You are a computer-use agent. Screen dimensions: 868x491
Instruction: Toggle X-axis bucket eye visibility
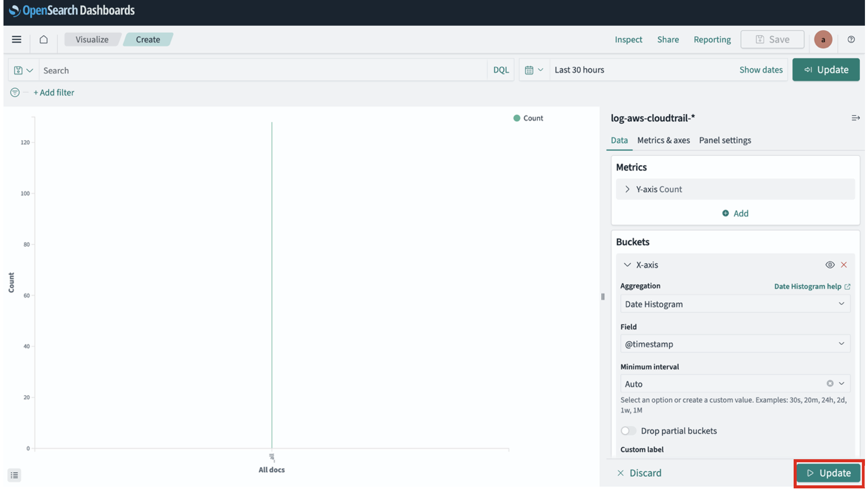click(830, 265)
